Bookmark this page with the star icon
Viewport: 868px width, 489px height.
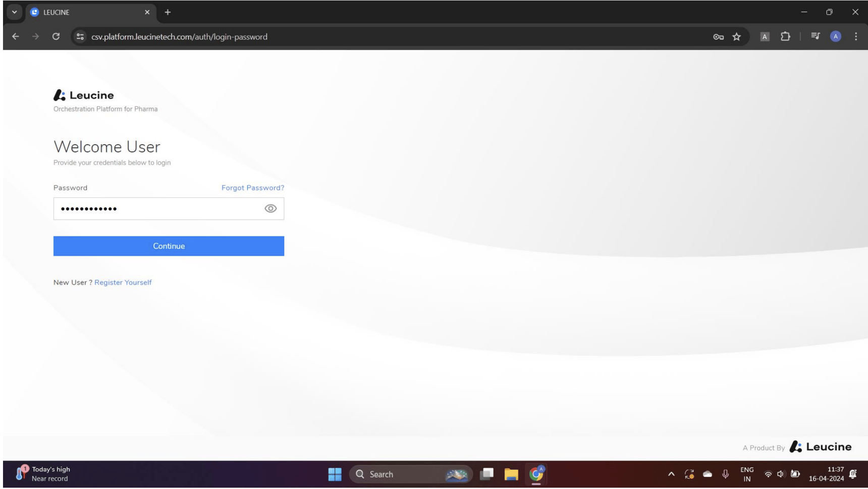(737, 36)
